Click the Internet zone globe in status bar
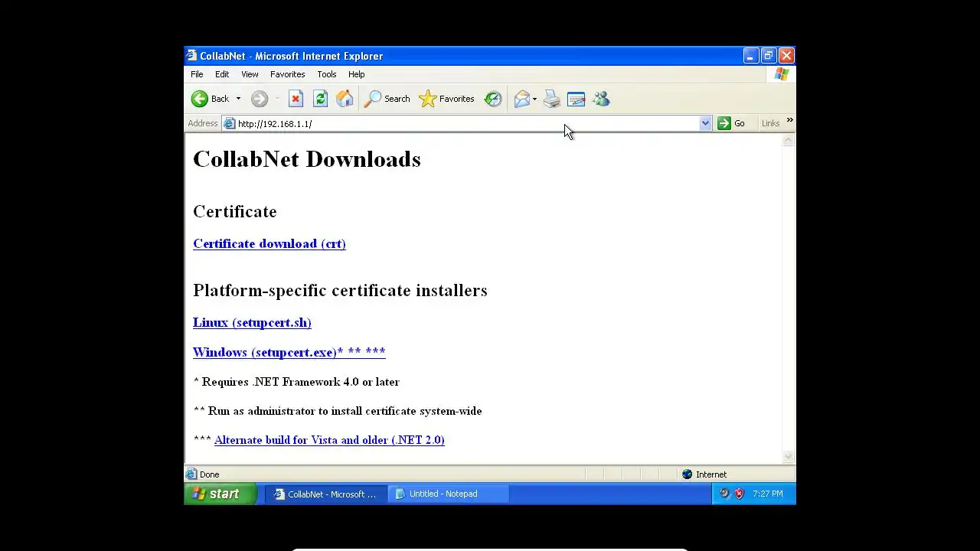Screen dimensions: 980x551 (x=687, y=474)
